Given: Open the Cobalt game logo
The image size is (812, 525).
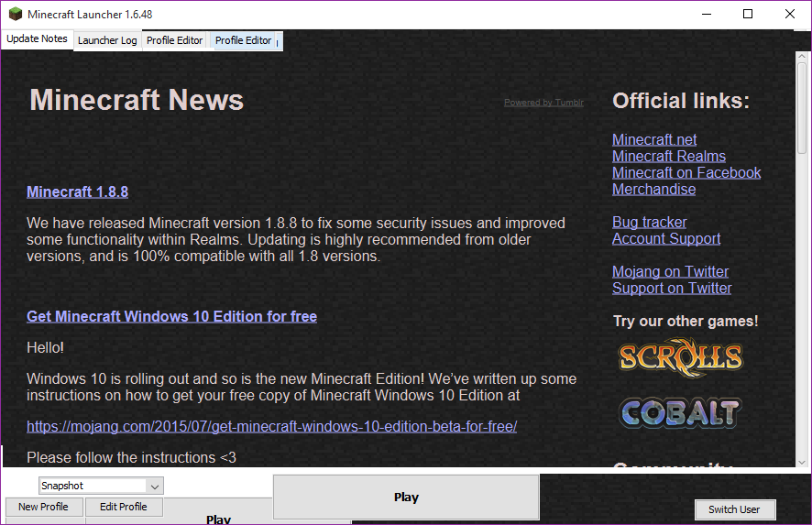Looking at the screenshot, I should (680, 412).
